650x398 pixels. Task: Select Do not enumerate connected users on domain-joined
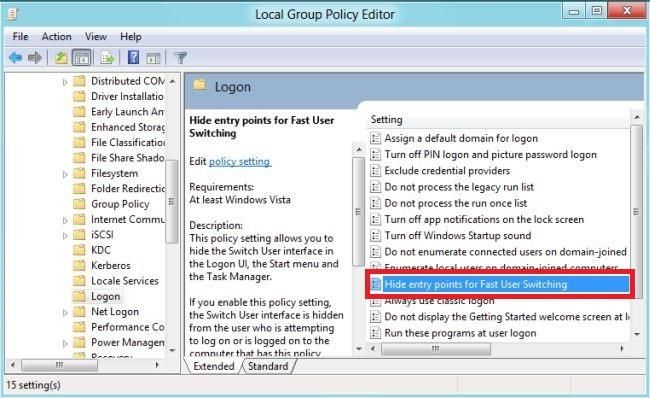[505, 252]
